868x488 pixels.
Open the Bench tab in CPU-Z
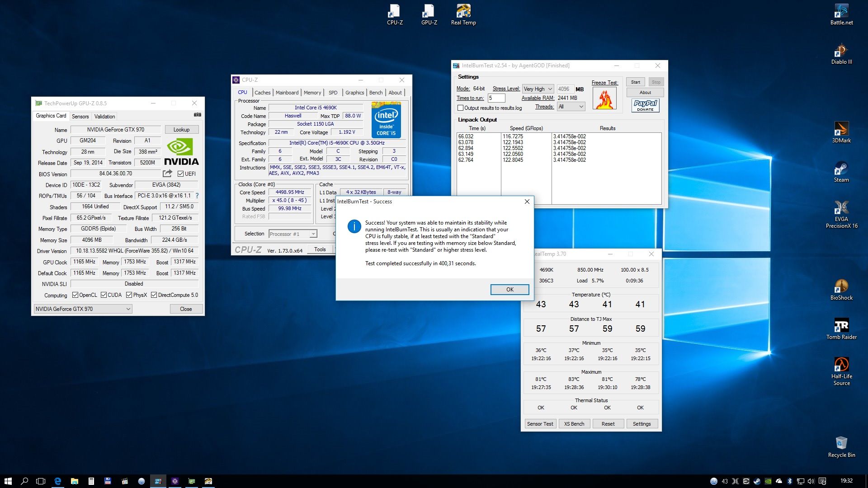[376, 93]
